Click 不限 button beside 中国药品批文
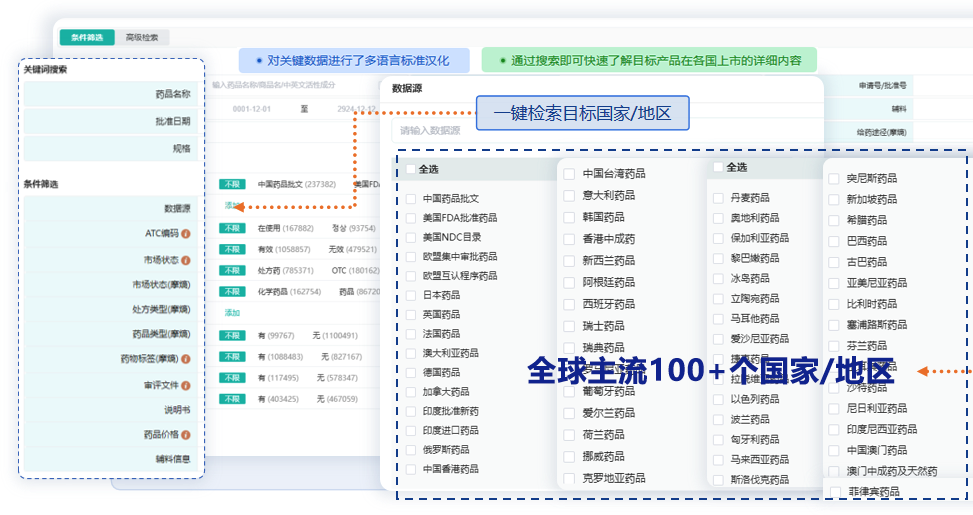 (232, 185)
